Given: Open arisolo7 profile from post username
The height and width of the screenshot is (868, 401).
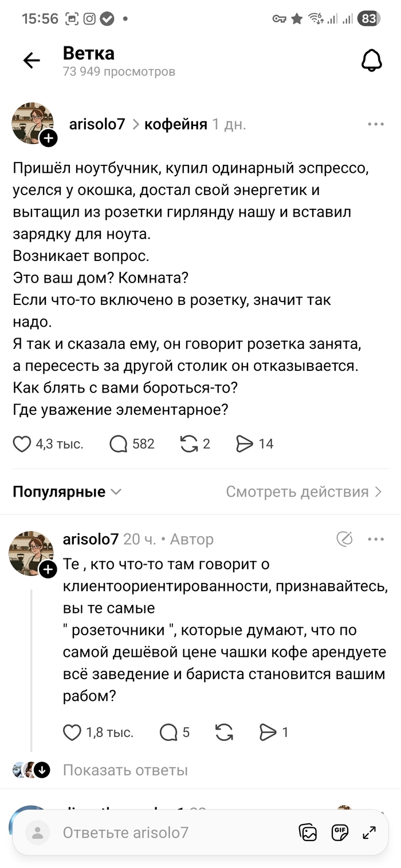Looking at the screenshot, I should pos(97,124).
